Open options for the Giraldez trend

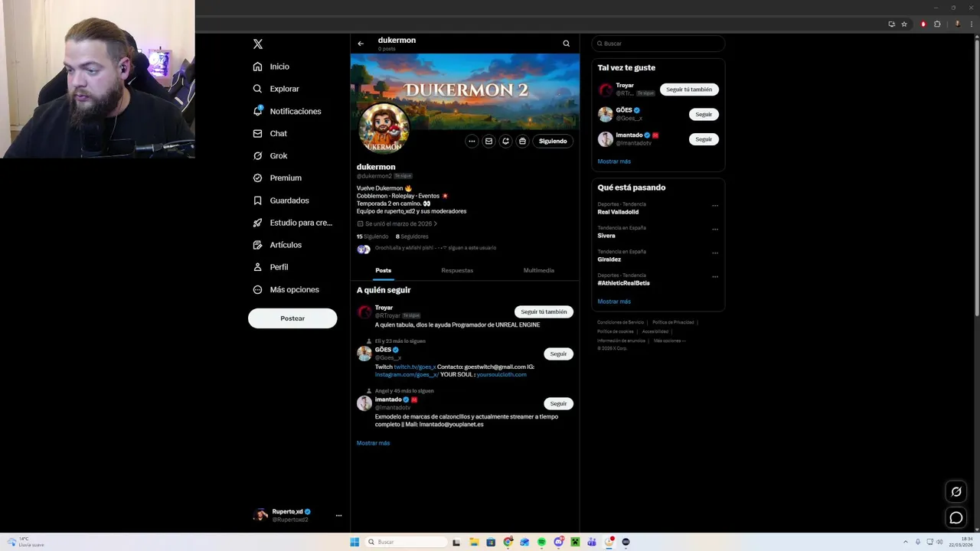(x=715, y=253)
